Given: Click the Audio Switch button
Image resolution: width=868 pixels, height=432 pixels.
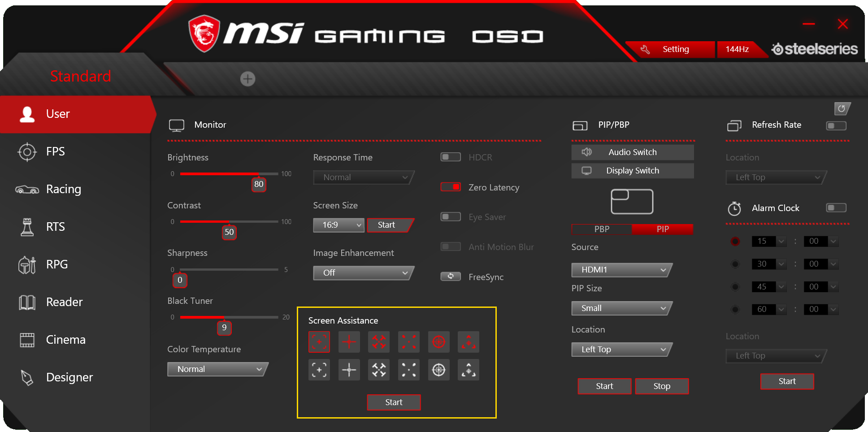Looking at the screenshot, I should click(x=633, y=152).
